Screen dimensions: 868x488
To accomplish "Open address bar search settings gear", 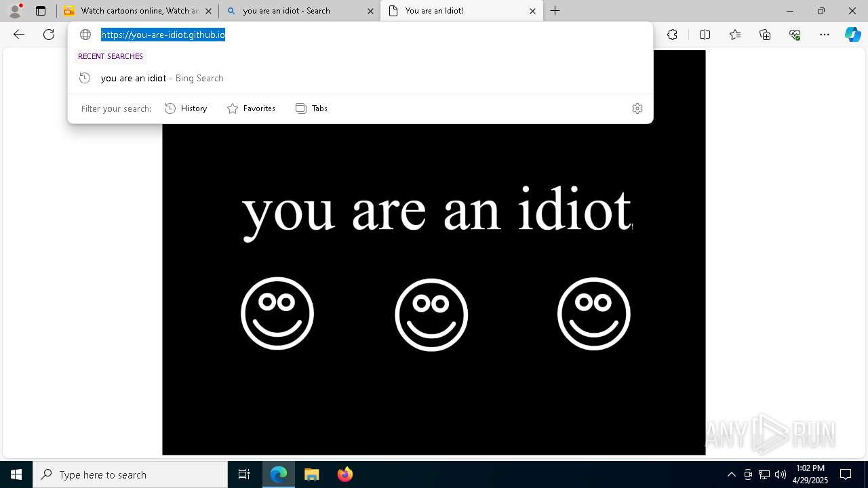I will click(637, 108).
